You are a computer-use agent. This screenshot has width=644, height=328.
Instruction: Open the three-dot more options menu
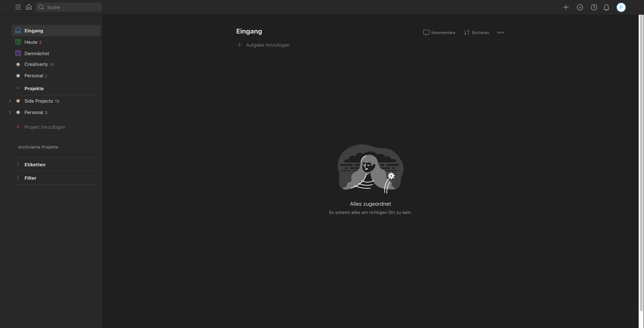(500, 33)
